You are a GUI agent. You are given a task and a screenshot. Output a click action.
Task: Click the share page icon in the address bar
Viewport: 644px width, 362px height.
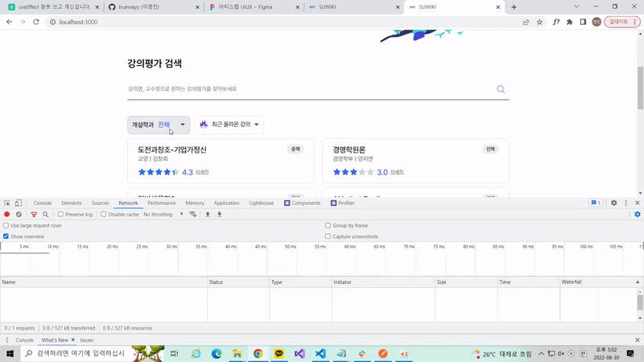point(526,22)
